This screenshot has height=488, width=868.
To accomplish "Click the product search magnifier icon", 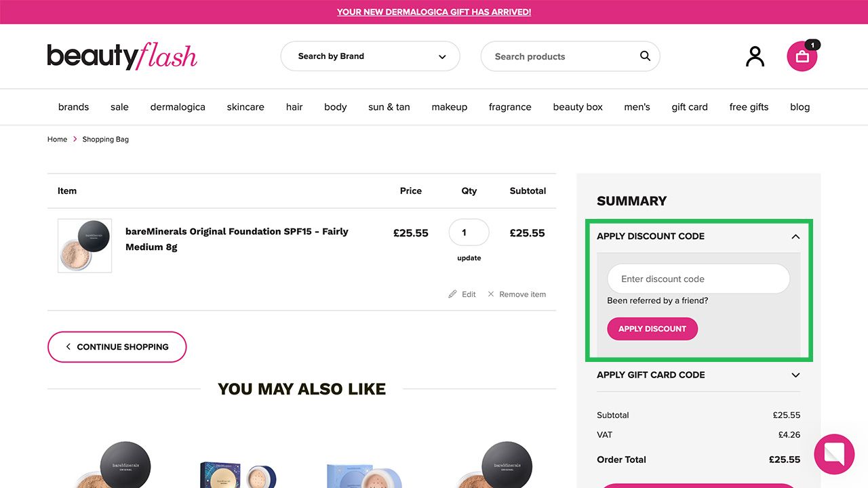I will tap(644, 56).
